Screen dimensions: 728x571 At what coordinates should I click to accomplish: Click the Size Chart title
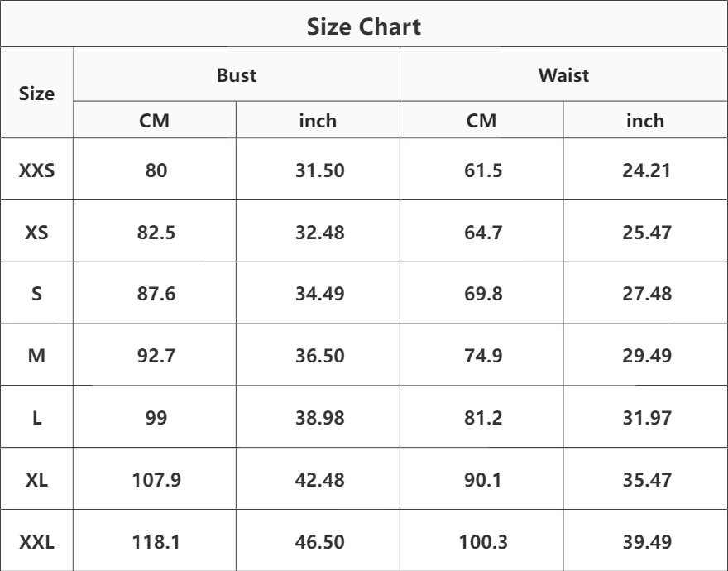click(364, 26)
